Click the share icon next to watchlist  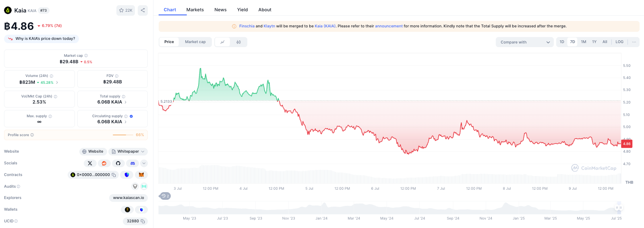[143, 10]
